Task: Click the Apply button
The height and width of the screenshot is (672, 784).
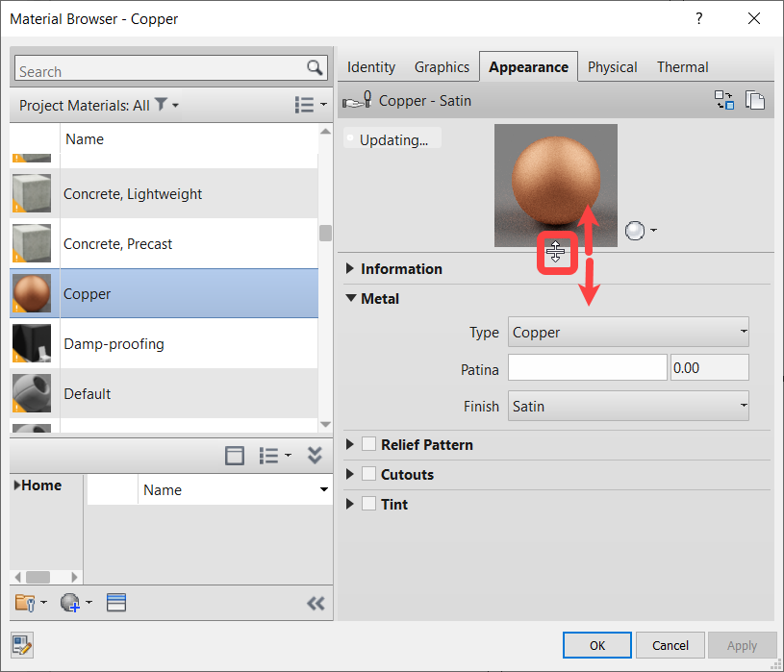Action: [x=742, y=645]
